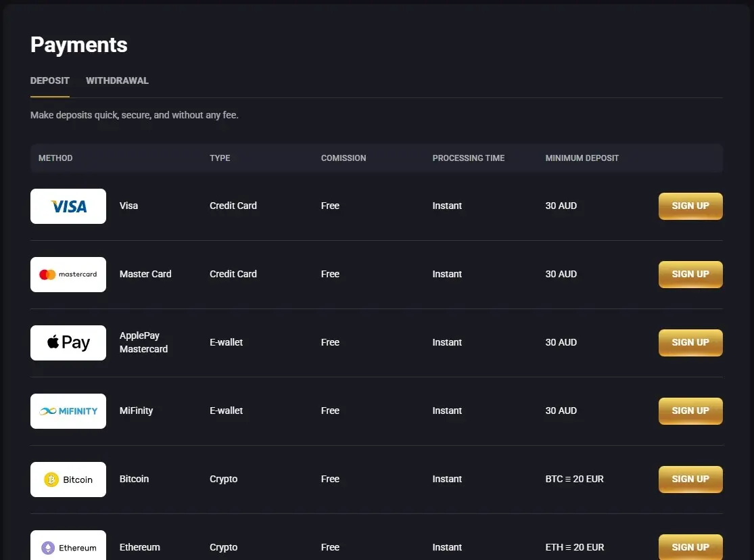
Task: Sign up via the ApplePay Mastercard row
Action: [690, 342]
